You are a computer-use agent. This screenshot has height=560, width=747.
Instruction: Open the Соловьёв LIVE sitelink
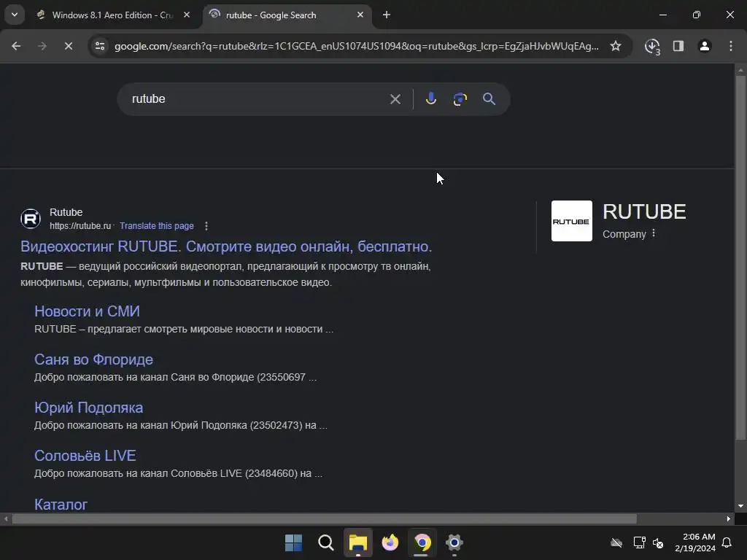[85, 456]
